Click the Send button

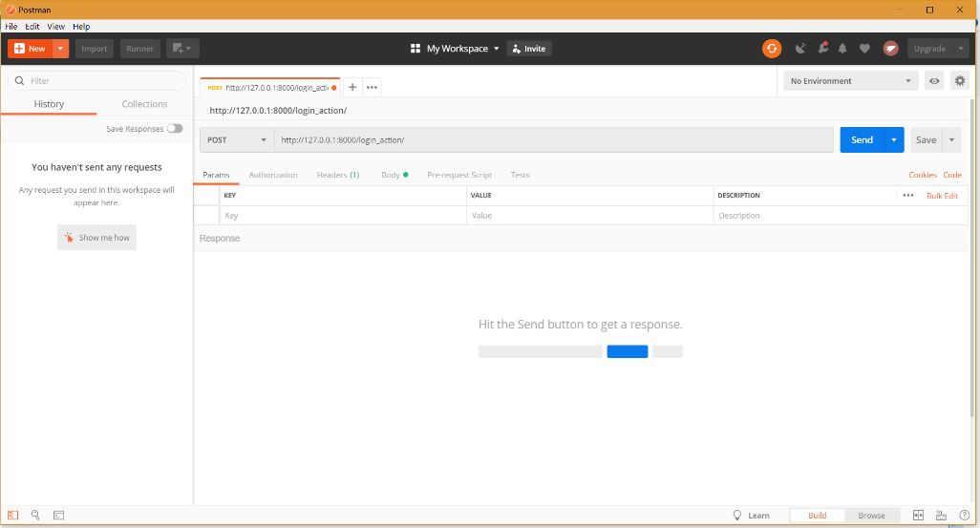coord(862,140)
